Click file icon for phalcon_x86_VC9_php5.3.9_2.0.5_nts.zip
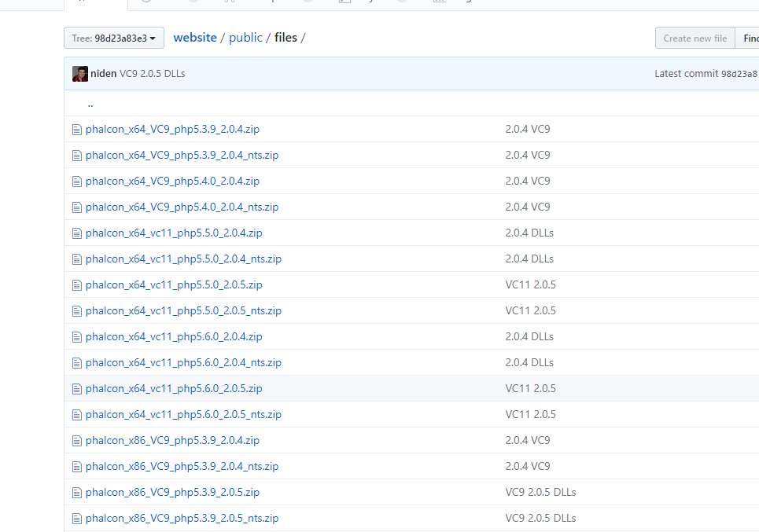This screenshot has width=759, height=532. point(76,519)
